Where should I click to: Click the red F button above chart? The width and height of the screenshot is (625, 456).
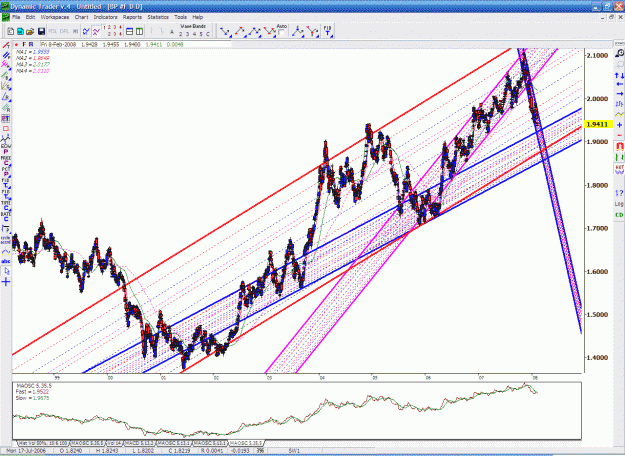coord(24,45)
